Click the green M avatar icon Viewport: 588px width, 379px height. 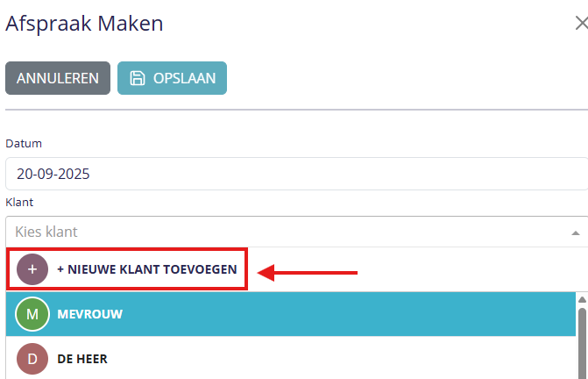(x=32, y=314)
